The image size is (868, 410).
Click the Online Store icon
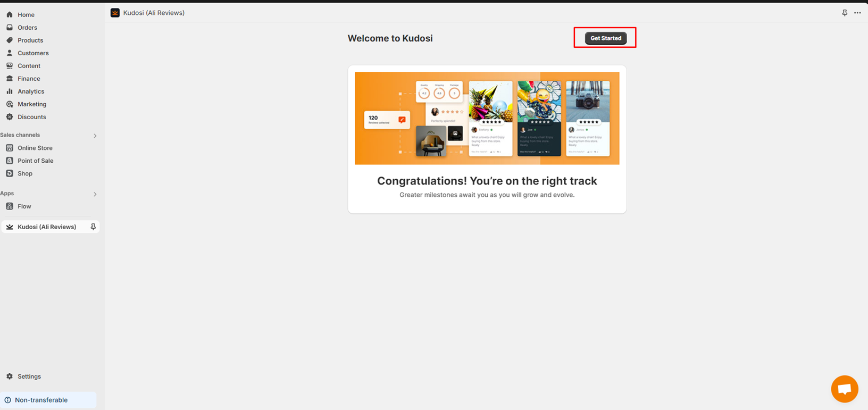pyautogui.click(x=10, y=148)
